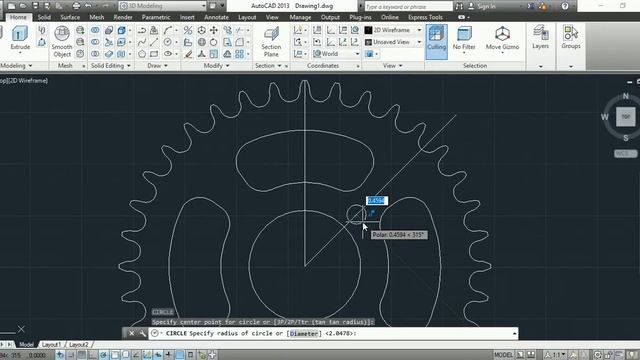Click the command line customize wrench icon

(x=142, y=333)
